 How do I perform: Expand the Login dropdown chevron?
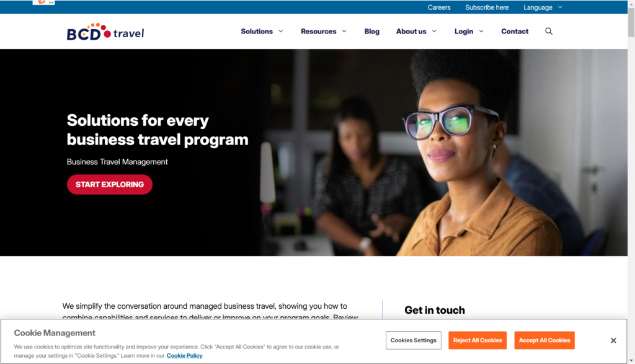(481, 31)
